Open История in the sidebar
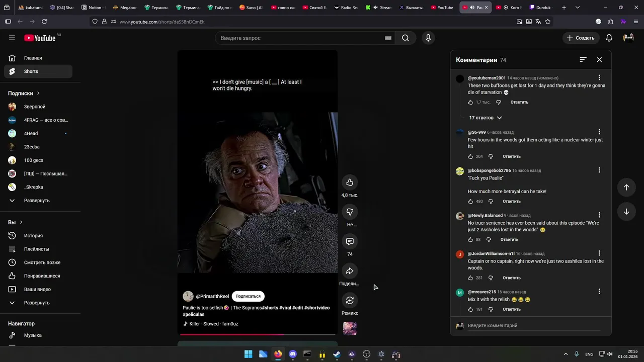The width and height of the screenshot is (644, 362). (x=38, y=235)
